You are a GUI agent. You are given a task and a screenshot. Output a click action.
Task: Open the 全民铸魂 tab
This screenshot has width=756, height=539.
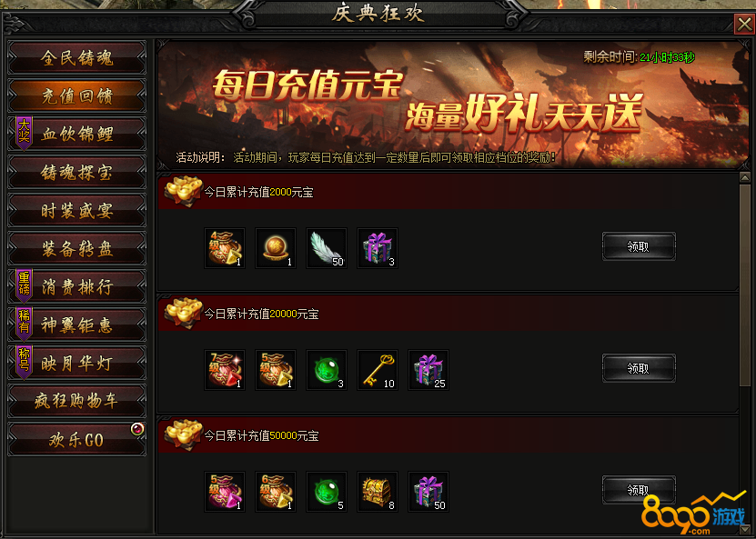[76, 58]
